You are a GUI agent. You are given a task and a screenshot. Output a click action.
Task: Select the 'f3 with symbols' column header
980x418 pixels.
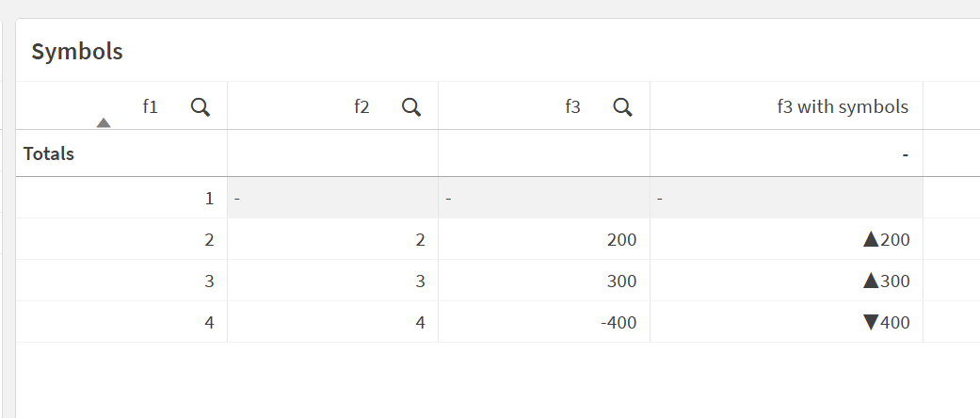click(843, 107)
